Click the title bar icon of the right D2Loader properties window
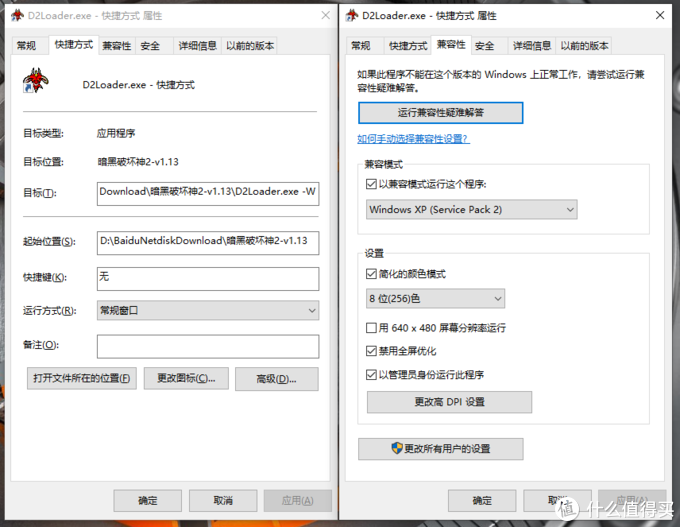Screen dimensions: 680x527 tap(352, 15)
